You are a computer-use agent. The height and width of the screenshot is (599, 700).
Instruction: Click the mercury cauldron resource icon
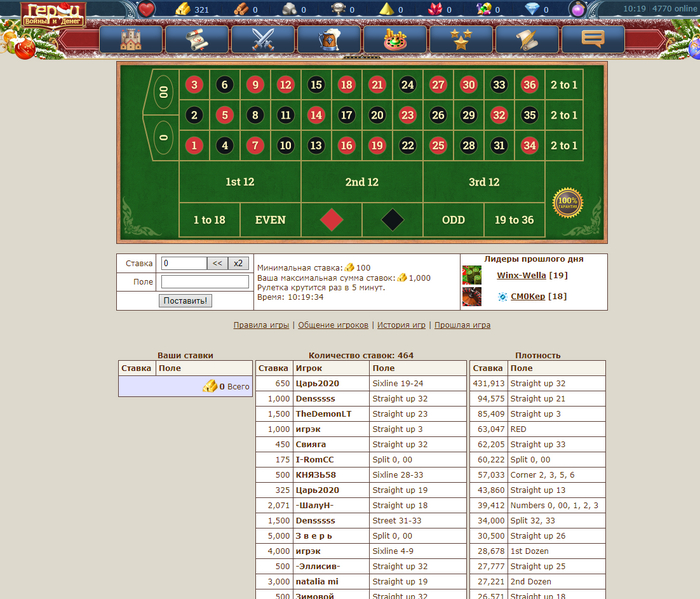pyautogui.click(x=338, y=9)
